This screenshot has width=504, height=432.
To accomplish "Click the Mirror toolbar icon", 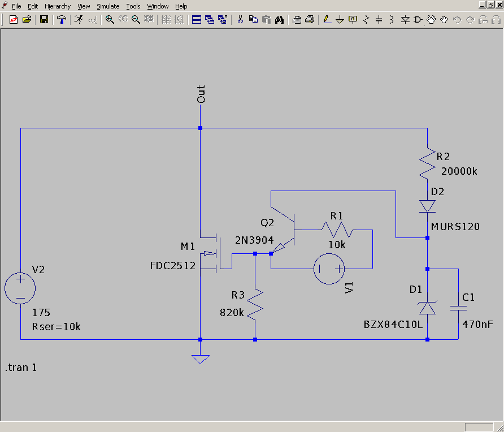I will pos(496,20).
